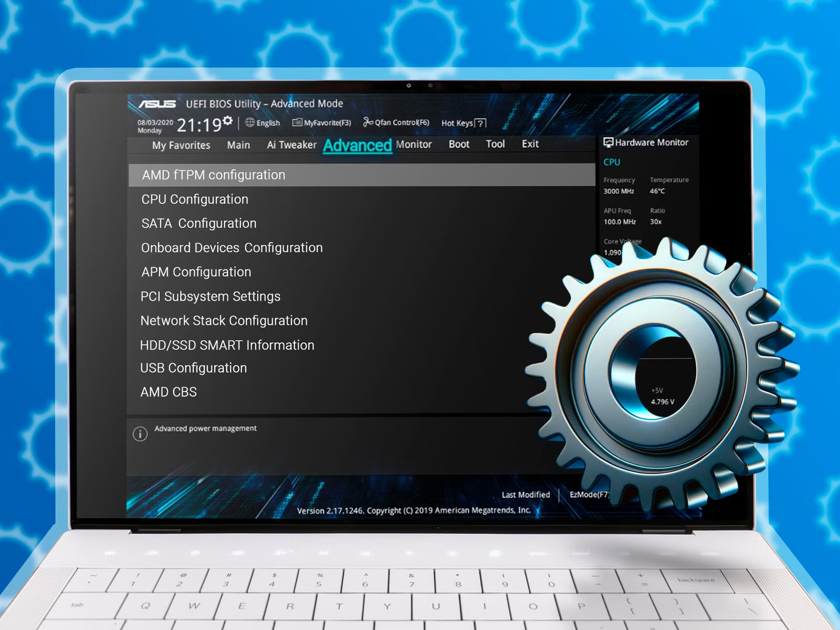Screen dimensions: 840x630
Task: Select the Exit menu tab
Action: 530,144
